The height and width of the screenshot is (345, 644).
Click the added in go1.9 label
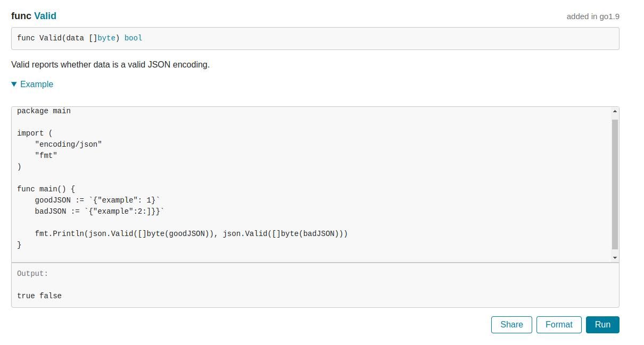[592, 16]
